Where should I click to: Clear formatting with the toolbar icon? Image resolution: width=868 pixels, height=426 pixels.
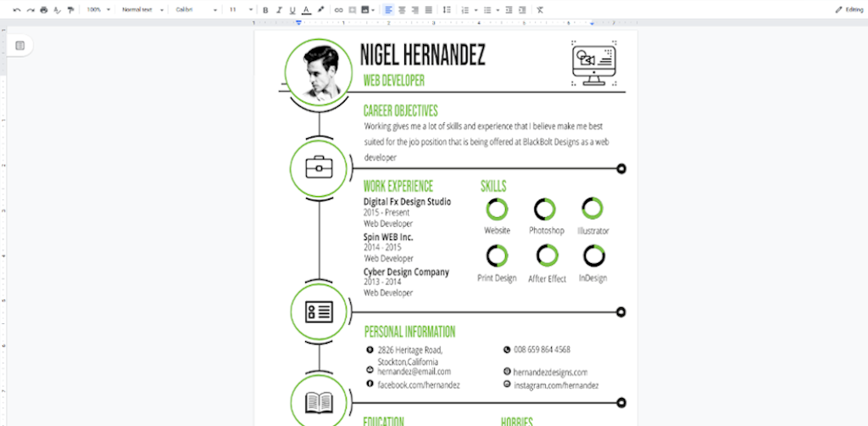[x=540, y=10]
